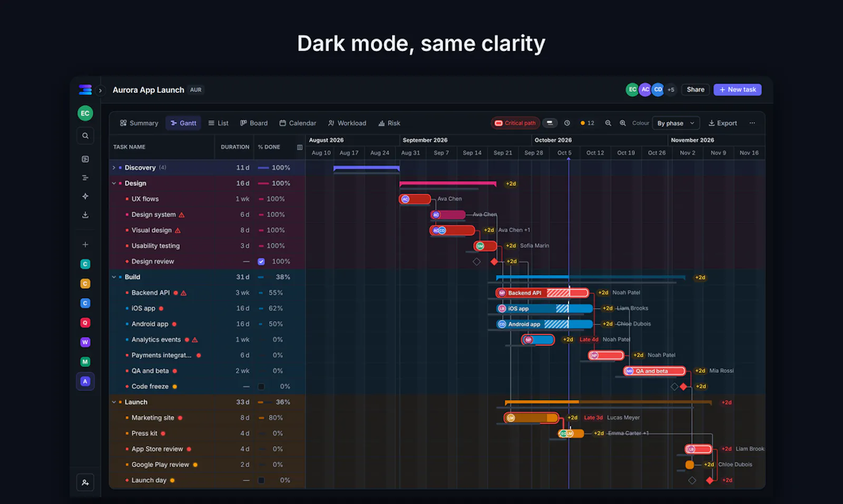Click the purple A project icon in the sidebar

tap(85, 381)
